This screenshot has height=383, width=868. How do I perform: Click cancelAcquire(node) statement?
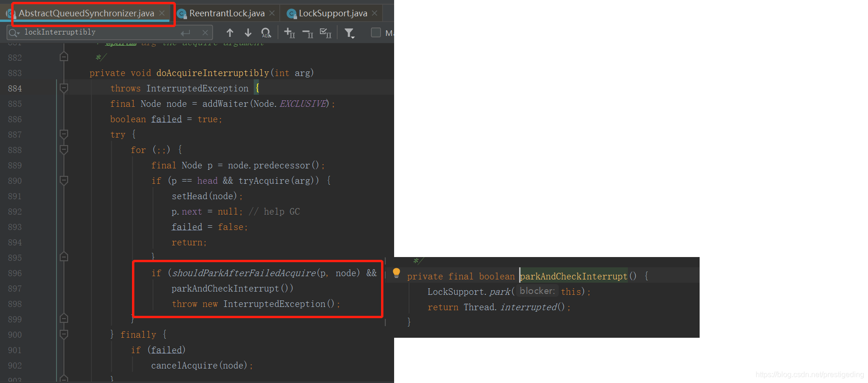click(201, 365)
